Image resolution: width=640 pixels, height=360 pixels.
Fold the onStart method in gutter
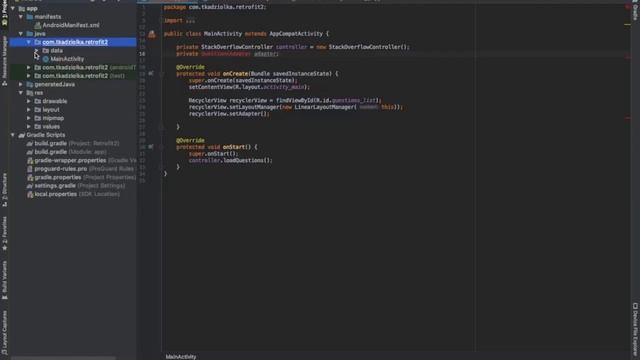162,147
